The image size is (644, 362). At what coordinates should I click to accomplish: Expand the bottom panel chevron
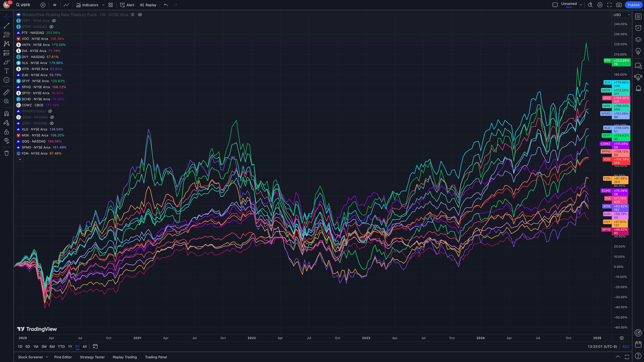click(x=618, y=357)
